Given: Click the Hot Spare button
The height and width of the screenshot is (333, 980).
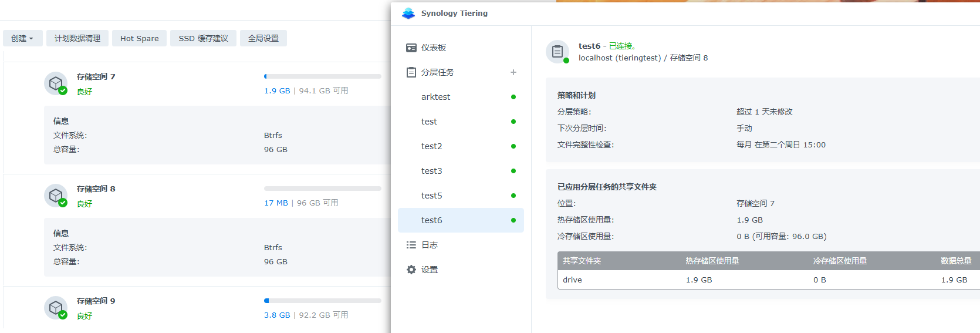Looking at the screenshot, I should [139, 38].
